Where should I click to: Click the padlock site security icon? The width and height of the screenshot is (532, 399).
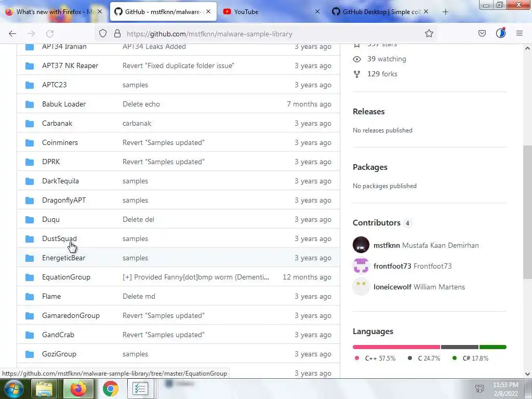(x=117, y=34)
